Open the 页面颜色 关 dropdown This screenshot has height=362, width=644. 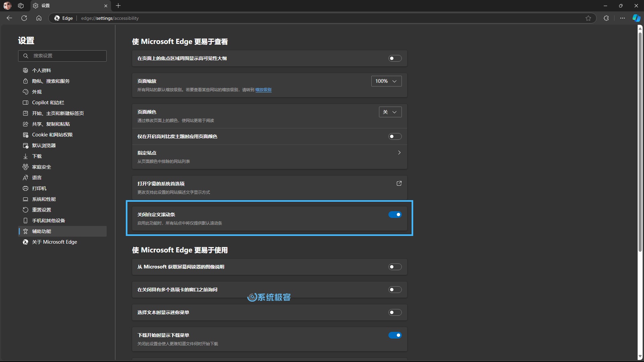click(x=390, y=112)
